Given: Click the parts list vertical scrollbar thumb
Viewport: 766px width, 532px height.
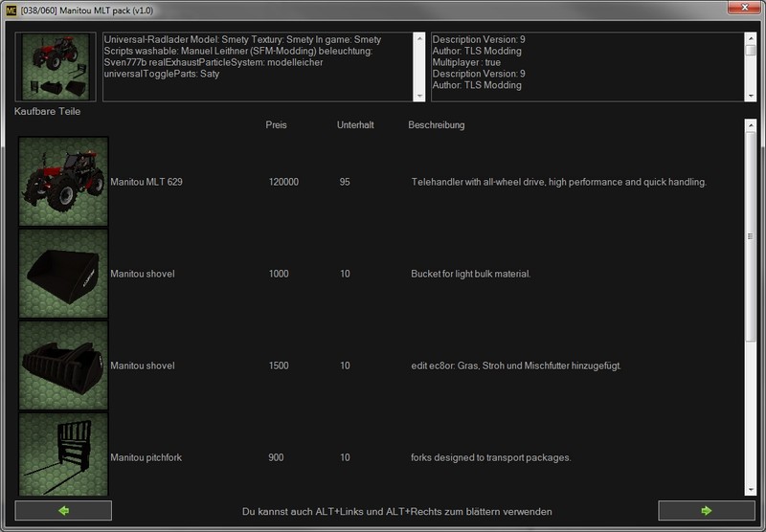Looking at the screenshot, I should (x=751, y=234).
